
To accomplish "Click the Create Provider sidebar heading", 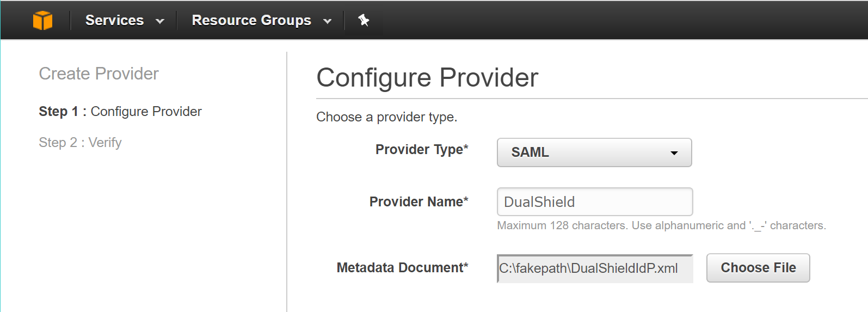I will pos(99,74).
